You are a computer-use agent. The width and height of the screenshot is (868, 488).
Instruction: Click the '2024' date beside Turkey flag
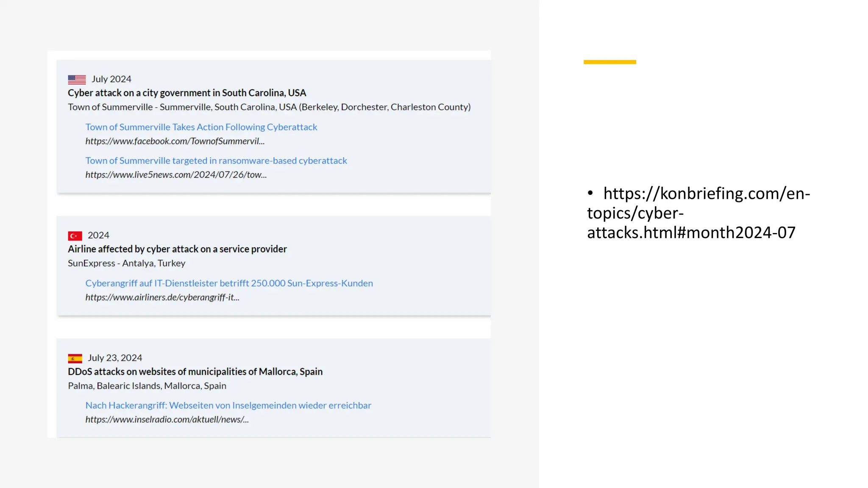[x=98, y=235]
